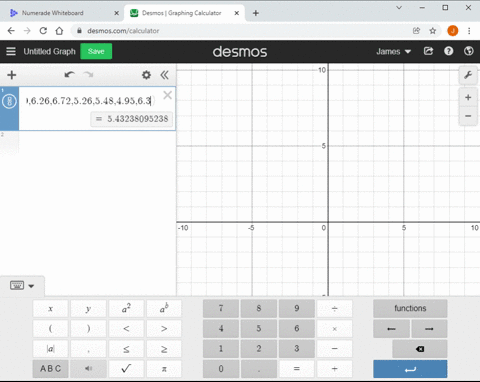Viewport: 480px width, 382px height.
Task: Tap the number 5 key
Action: pyautogui.click(x=259, y=329)
